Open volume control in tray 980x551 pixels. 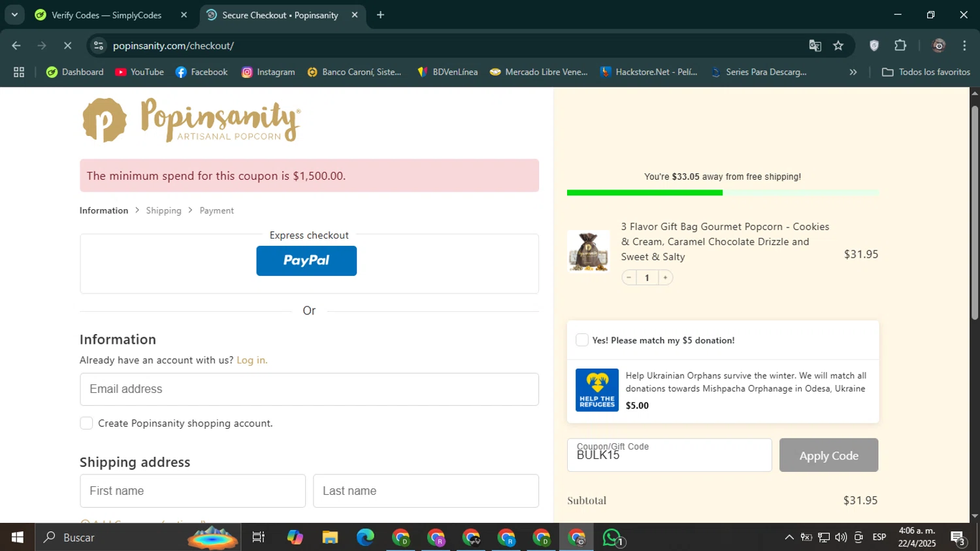tap(841, 537)
